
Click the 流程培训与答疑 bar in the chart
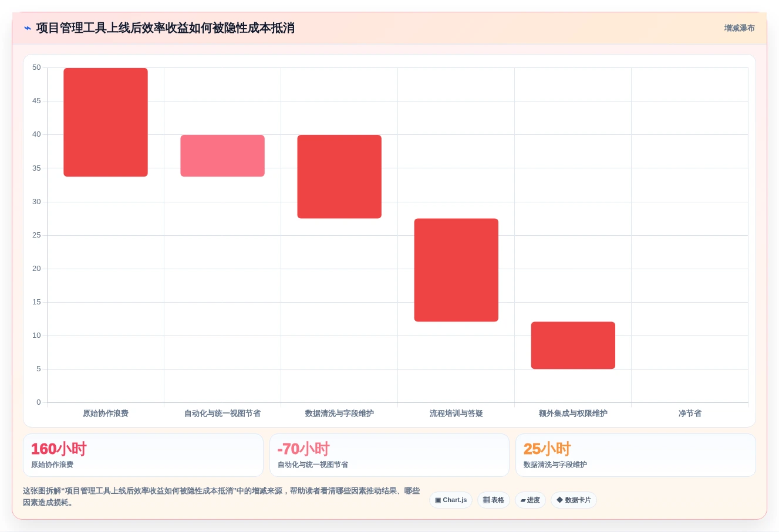(456, 270)
